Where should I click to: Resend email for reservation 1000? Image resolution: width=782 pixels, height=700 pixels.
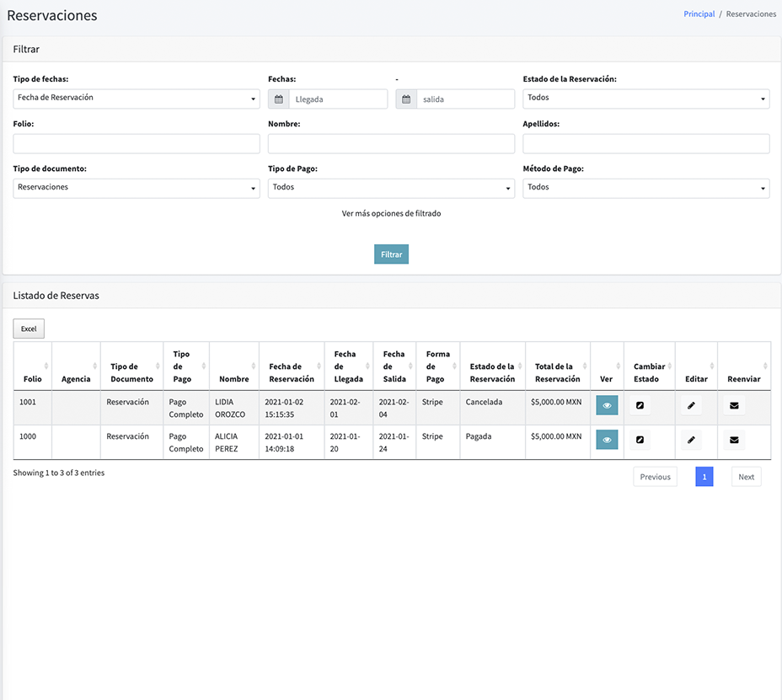pyautogui.click(x=734, y=440)
